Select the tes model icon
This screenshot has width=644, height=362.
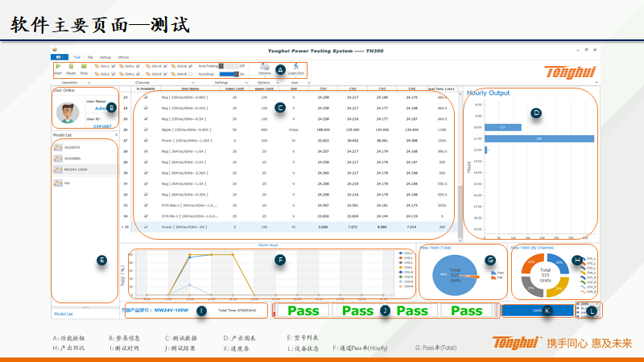[58, 183]
